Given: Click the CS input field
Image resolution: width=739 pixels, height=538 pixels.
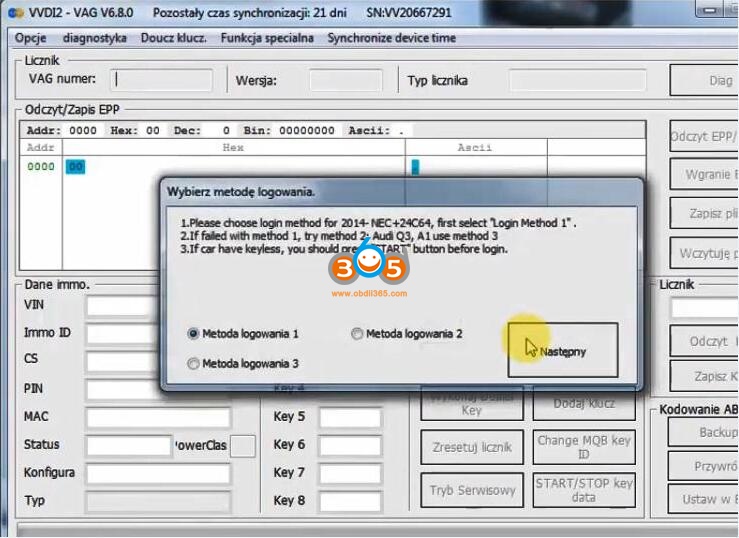Looking at the screenshot, I should tap(123, 362).
